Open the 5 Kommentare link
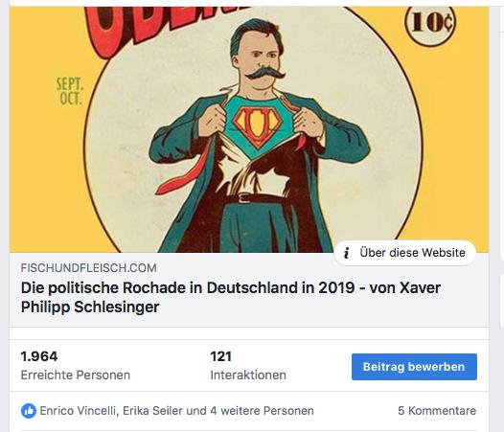 [x=437, y=411]
